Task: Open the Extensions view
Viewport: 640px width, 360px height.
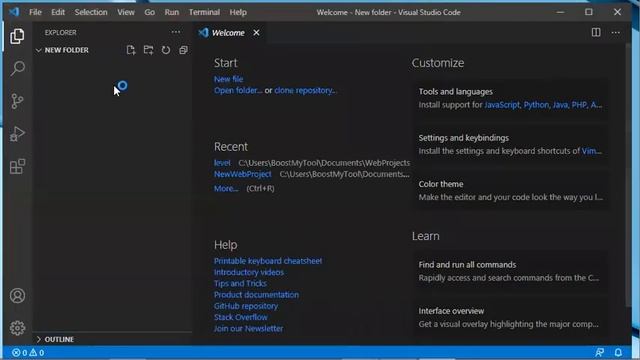Action: point(17,166)
